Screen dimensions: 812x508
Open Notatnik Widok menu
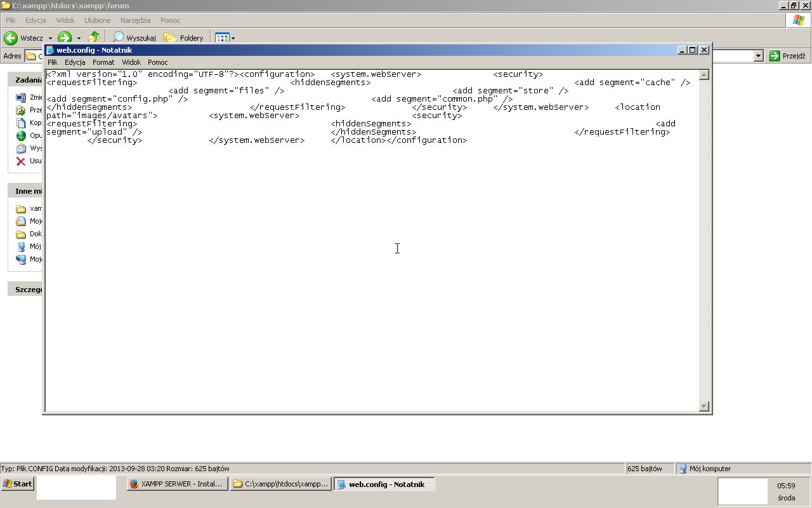pos(131,62)
